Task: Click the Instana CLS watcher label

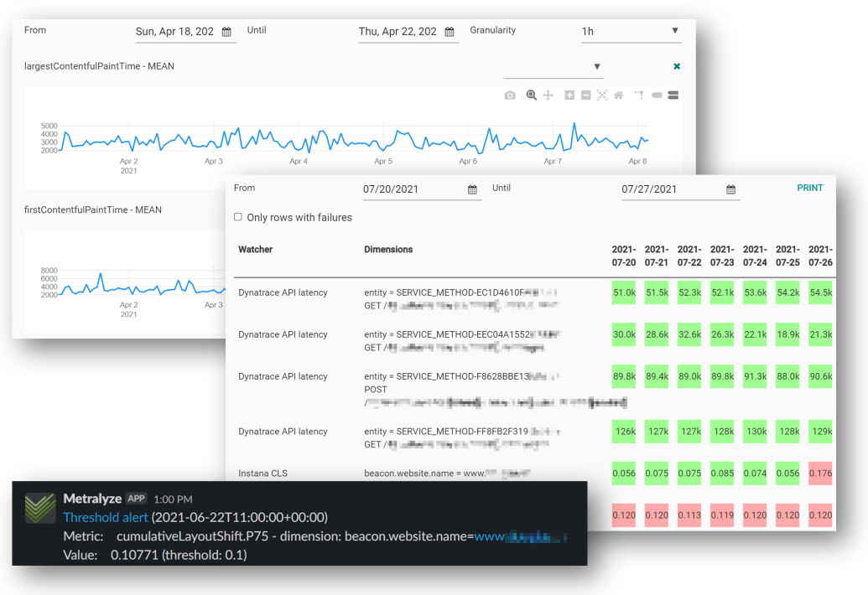Action: coord(263,473)
